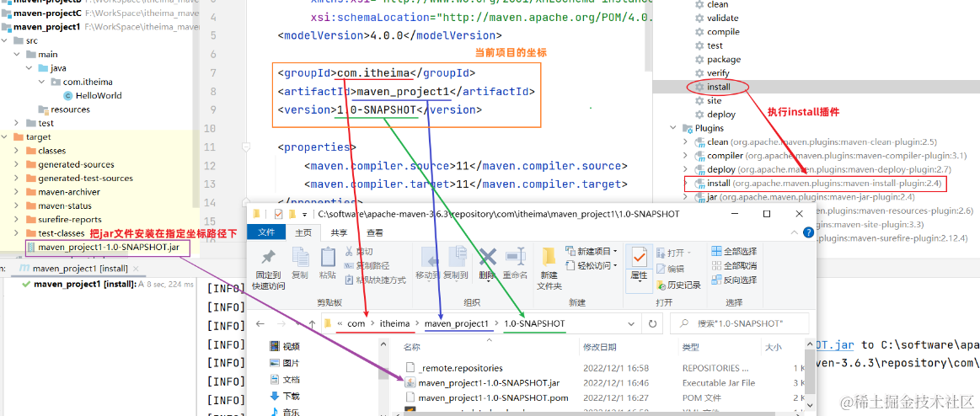Image resolution: width=980 pixels, height=416 pixels.
Task: Open the 文件 tab in Explorer
Action: [266, 232]
